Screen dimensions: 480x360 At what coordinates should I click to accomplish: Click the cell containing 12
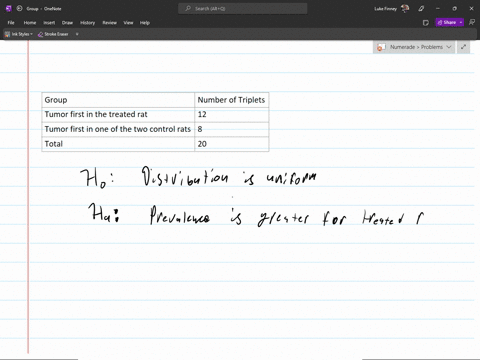click(232, 115)
